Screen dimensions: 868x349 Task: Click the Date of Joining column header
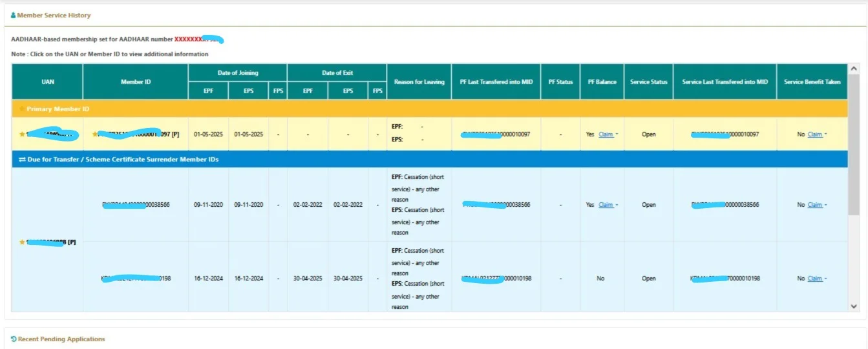[x=238, y=73]
